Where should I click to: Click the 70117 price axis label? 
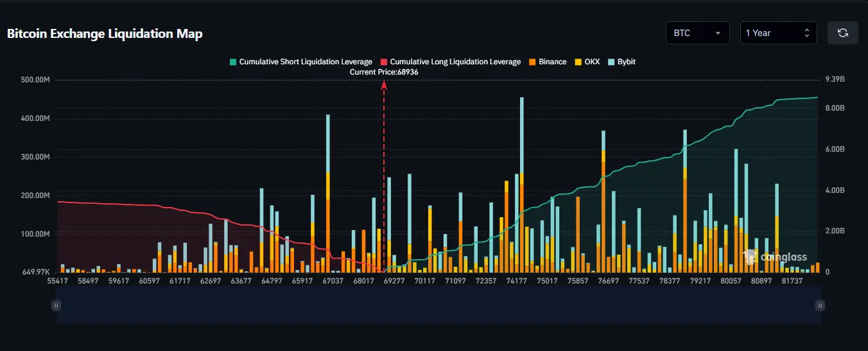[424, 281]
